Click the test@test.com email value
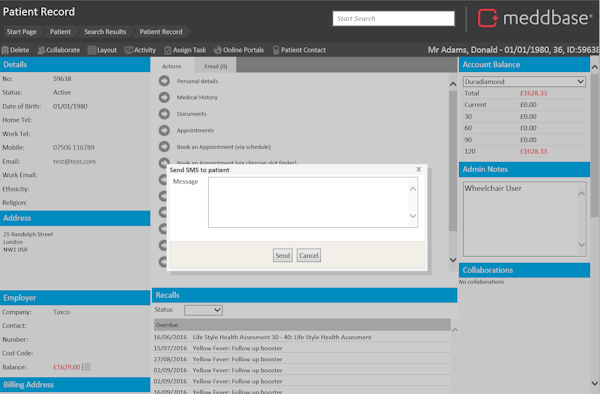Screen dimensions: 600x394 pyautogui.click(x=74, y=161)
